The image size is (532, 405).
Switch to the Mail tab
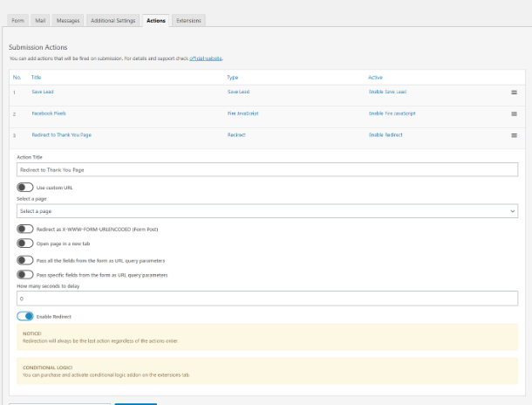point(40,21)
